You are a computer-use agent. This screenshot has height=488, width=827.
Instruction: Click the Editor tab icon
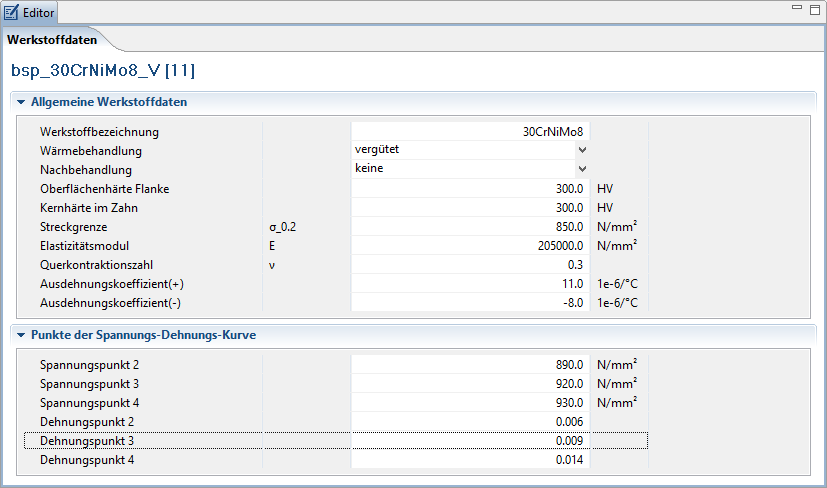tap(12, 12)
